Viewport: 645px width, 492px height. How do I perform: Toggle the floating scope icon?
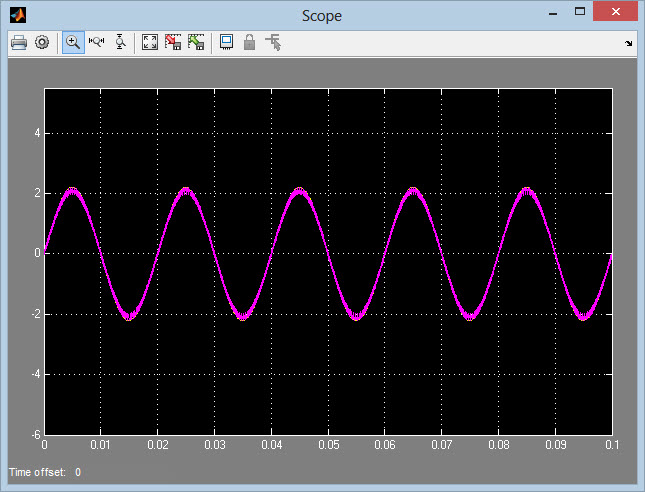(226, 42)
